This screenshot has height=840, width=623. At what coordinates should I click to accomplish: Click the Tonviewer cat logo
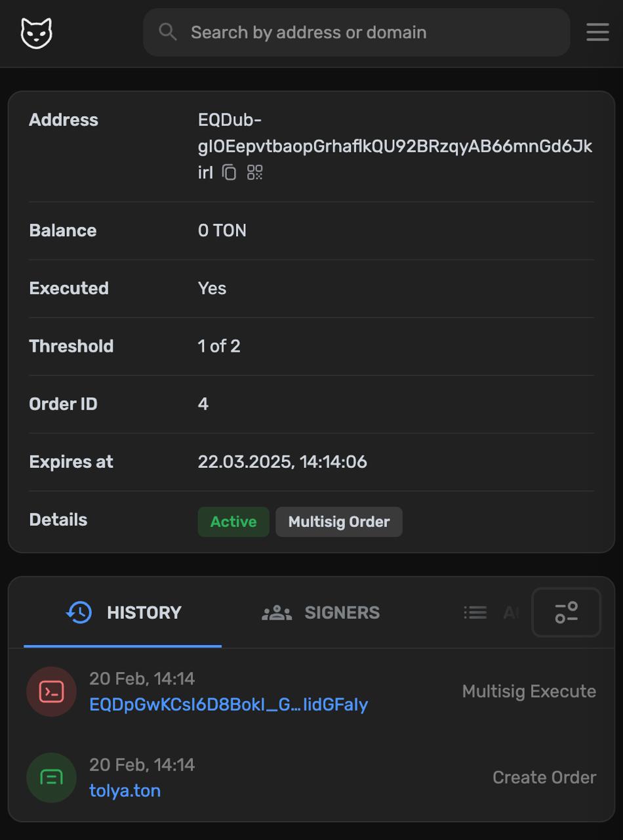[x=37, y=33]
